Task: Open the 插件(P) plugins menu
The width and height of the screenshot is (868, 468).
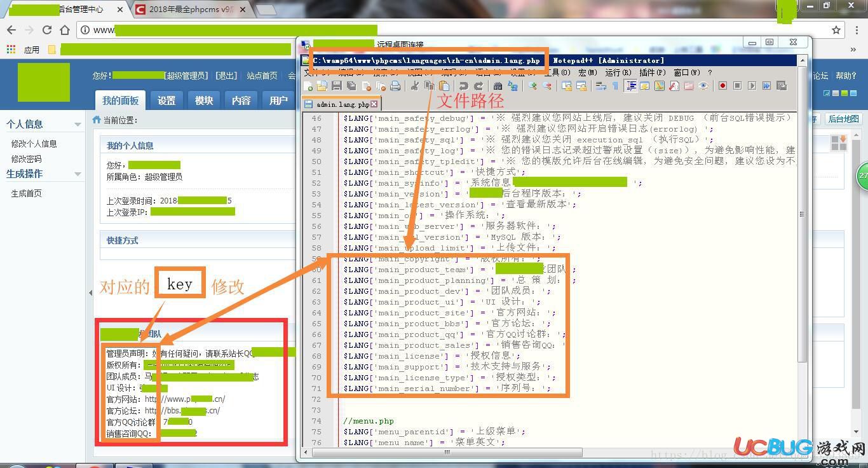Action: (x=652, y=72)
